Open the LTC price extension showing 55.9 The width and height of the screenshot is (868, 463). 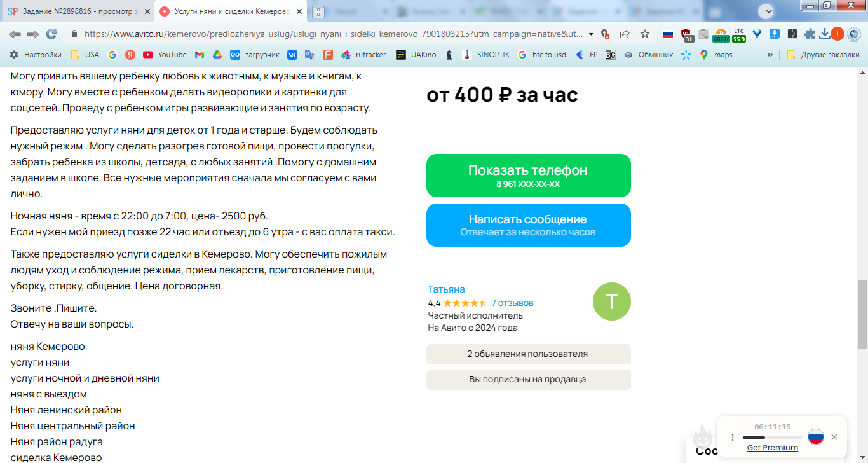click(738, 35)
